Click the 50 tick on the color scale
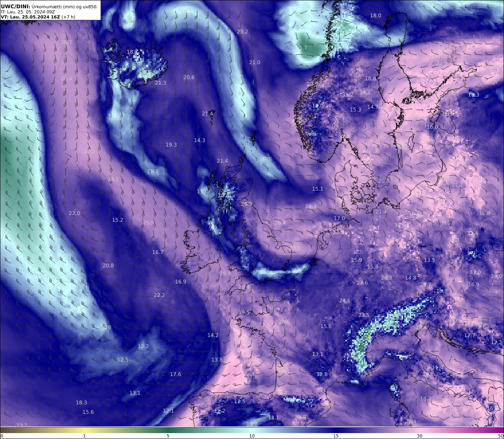Viewport: 504px width, 439px height. click(501, 435)
